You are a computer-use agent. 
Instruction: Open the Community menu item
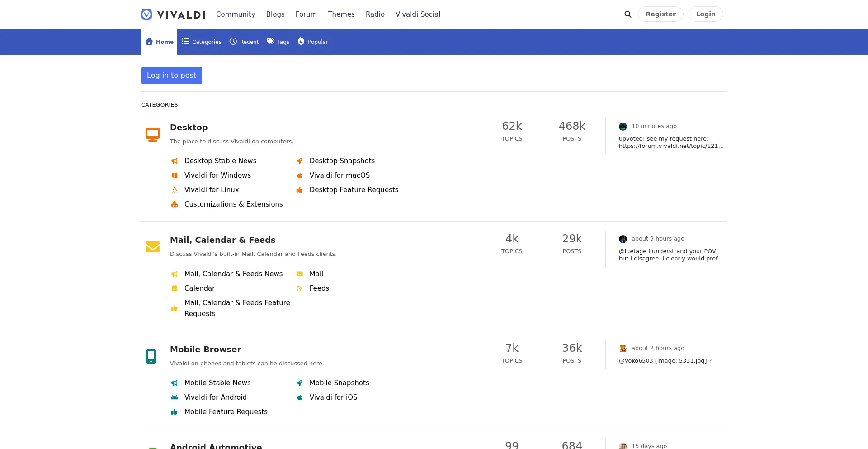point(236,14)
